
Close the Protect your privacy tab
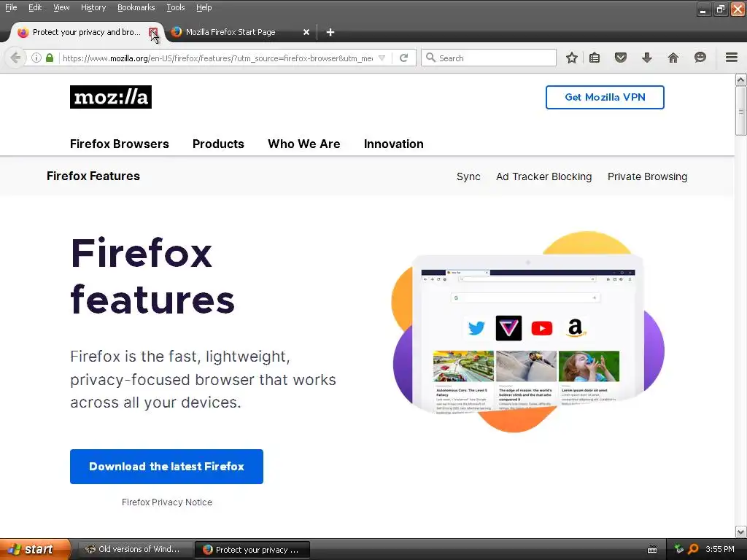tap(153, 32)
